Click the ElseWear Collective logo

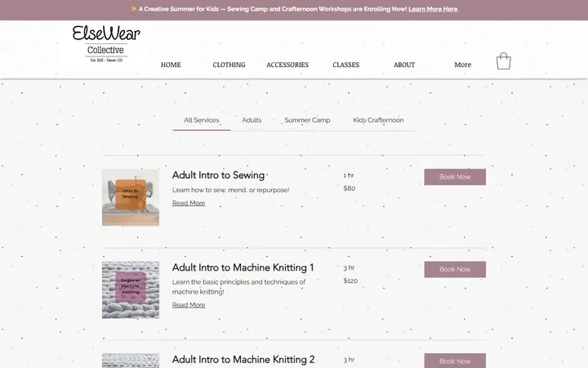106,43
